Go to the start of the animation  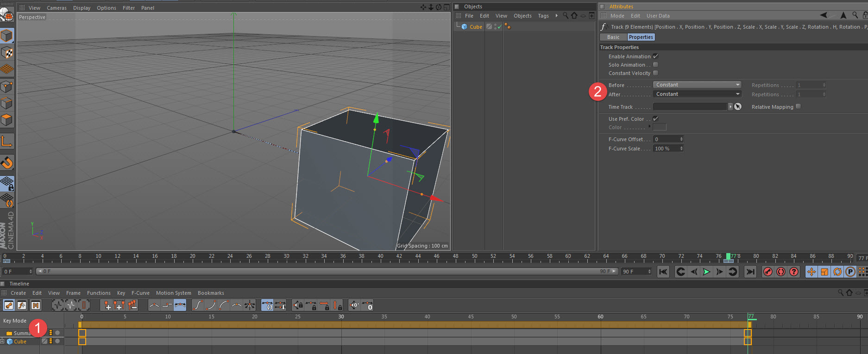pos(663,272)
